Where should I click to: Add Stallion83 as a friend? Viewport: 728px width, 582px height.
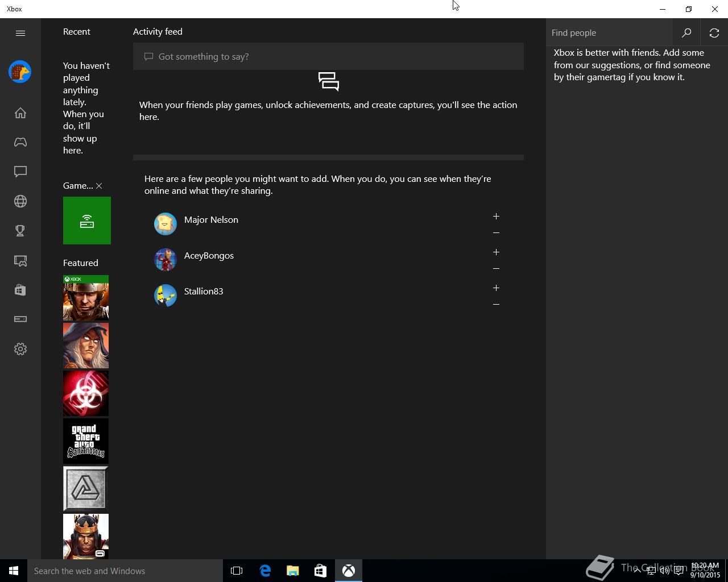[496, 288]
